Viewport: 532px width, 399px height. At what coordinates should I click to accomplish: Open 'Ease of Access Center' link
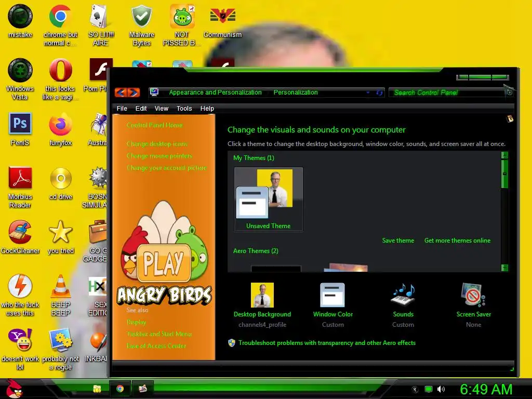156,346
